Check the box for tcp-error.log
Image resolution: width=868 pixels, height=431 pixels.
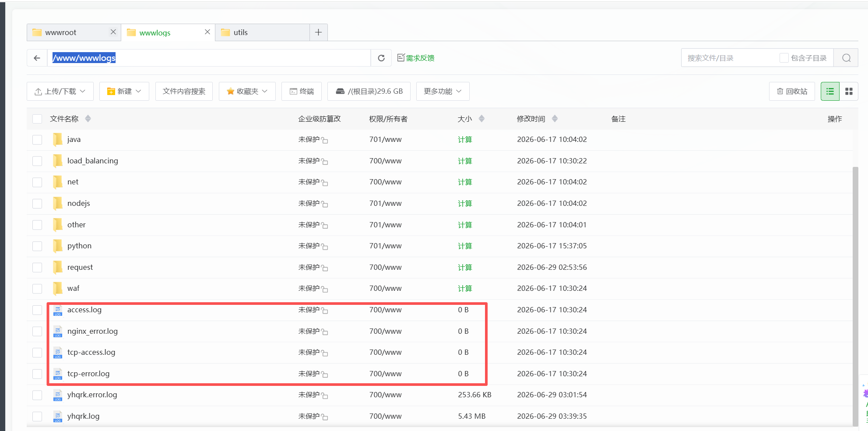tap(37, 374)
